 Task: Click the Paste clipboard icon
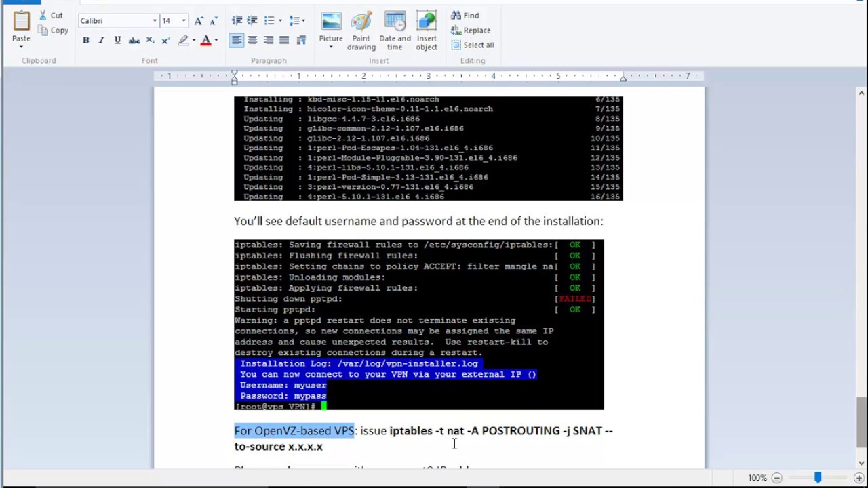(21, 21)
